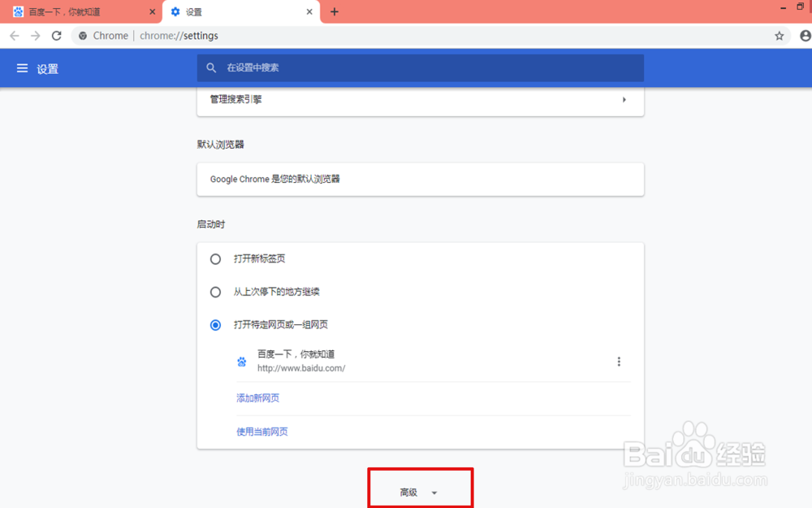Open more actions for the Baidu startup page
Viewport: 812px width, 508px height.
[619, 362]
